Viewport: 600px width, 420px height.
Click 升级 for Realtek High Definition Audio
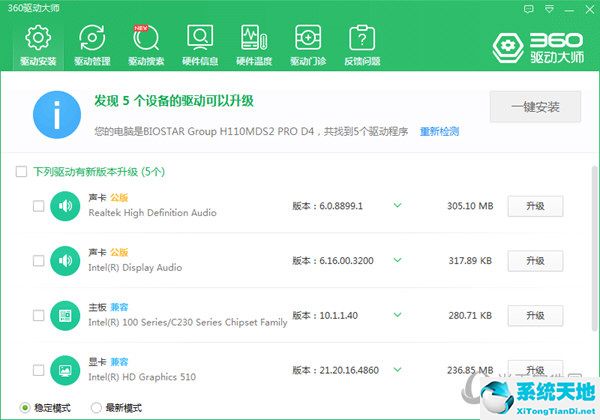pyautogui.click(x=535, y=206)
